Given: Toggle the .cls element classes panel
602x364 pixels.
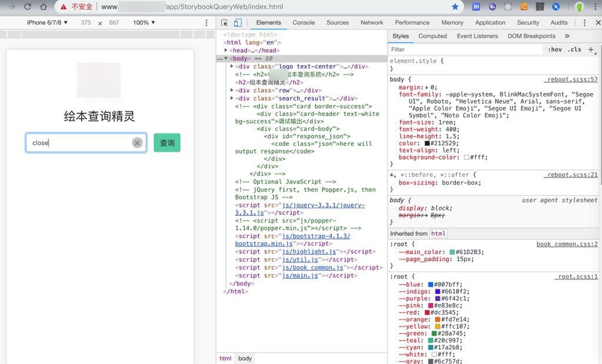Looking at the screenshot, I should coord(574,50).
